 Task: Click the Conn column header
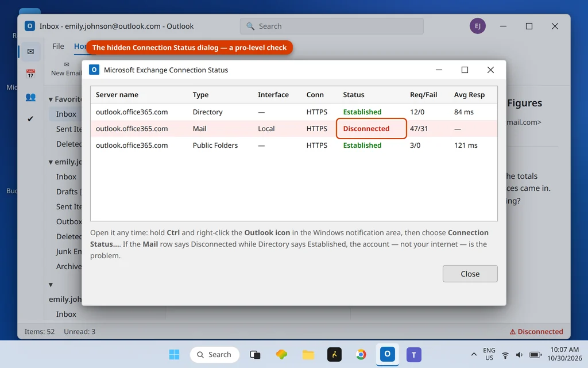pyautogui.click(x=315, y=95)
